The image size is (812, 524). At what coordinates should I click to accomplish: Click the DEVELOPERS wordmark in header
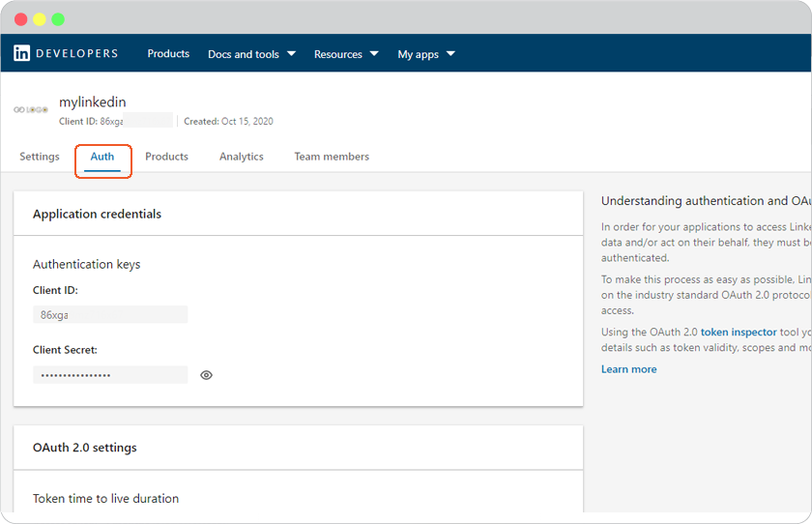(x=77, y=53)
